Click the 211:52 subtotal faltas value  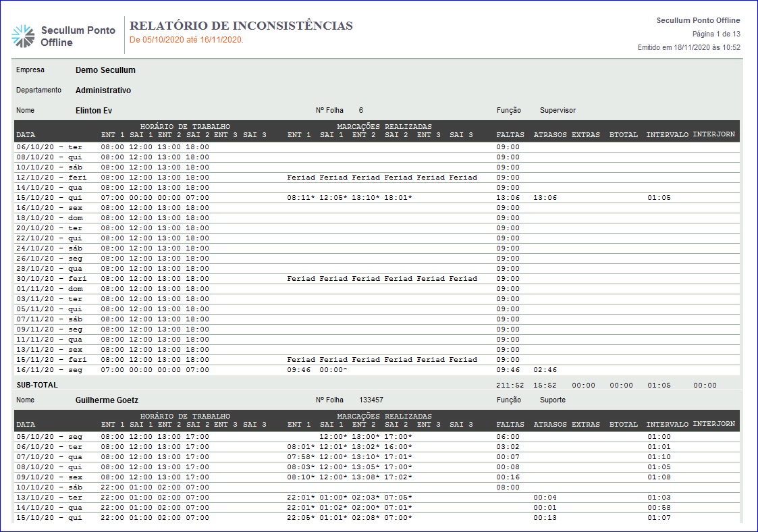pos(508,385)
